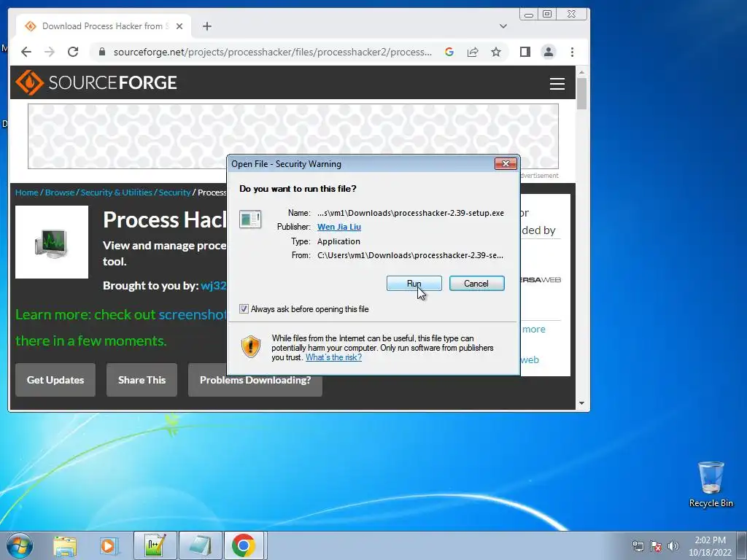Click the network tray icon
This screenshot has width=747, height=560.
click(638, 546)
